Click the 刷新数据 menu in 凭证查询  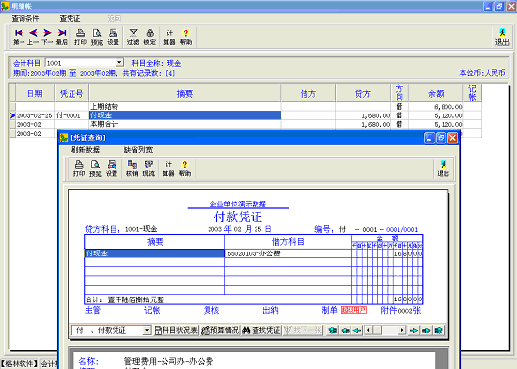[85, 150]
